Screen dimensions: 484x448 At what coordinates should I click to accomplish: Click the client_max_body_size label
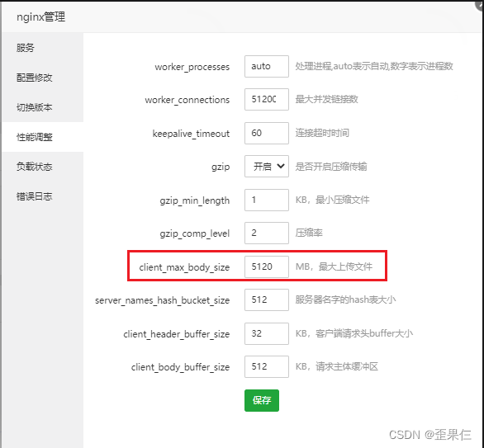184,267
